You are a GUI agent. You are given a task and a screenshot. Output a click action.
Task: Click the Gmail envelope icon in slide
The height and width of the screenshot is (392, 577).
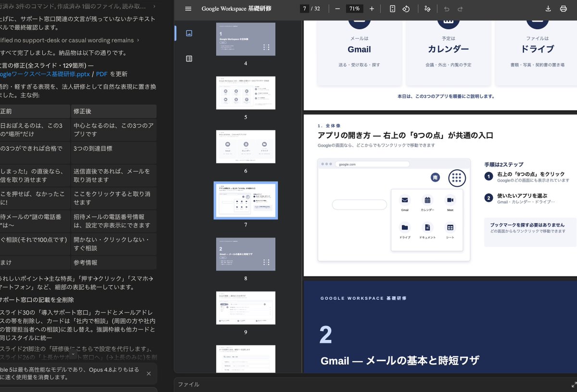coord(405,200)
